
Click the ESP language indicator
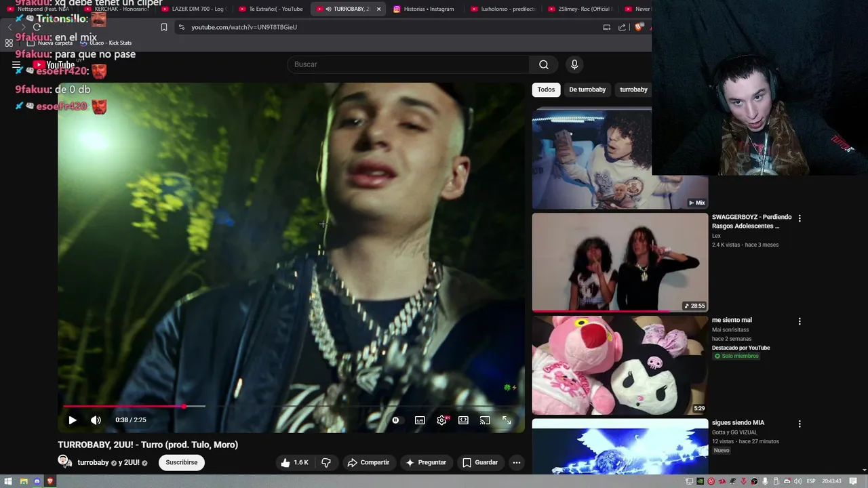pyautogui.click(x=811, y=481)
